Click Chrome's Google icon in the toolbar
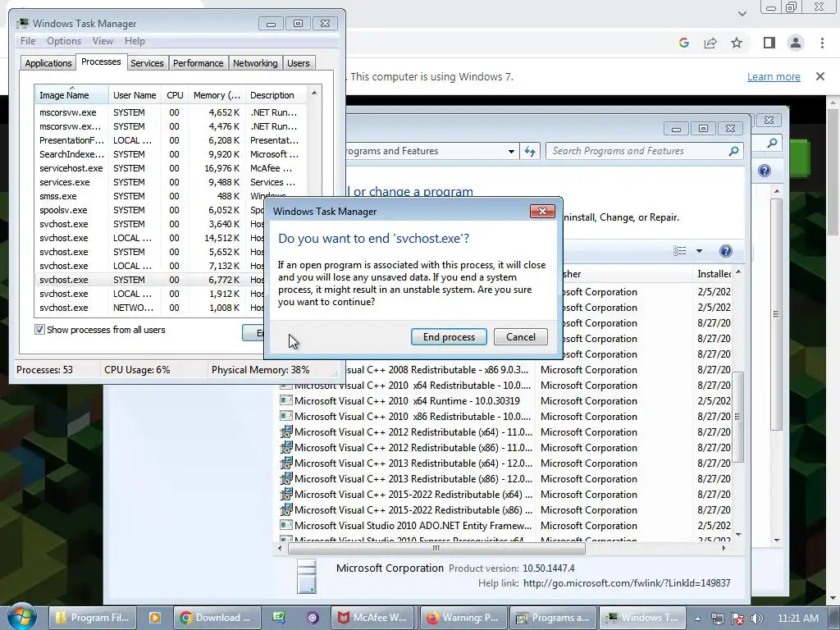 click(x=683, y=43)
